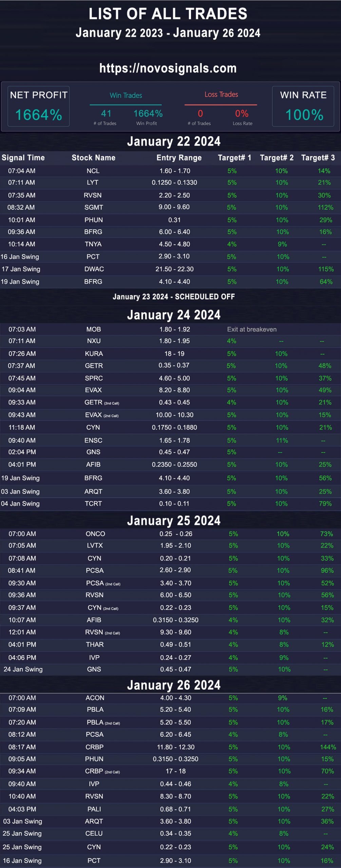The height and width of the screenshot is (868, 341).
Task: Select the CRBP row 144% target value
Action: coord(328,747)
